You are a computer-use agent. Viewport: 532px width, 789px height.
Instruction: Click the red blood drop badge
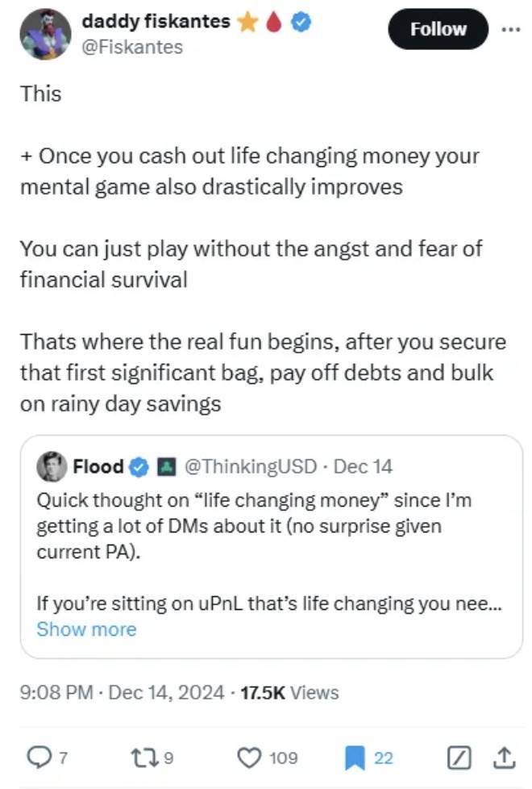[x=275, y=23]
